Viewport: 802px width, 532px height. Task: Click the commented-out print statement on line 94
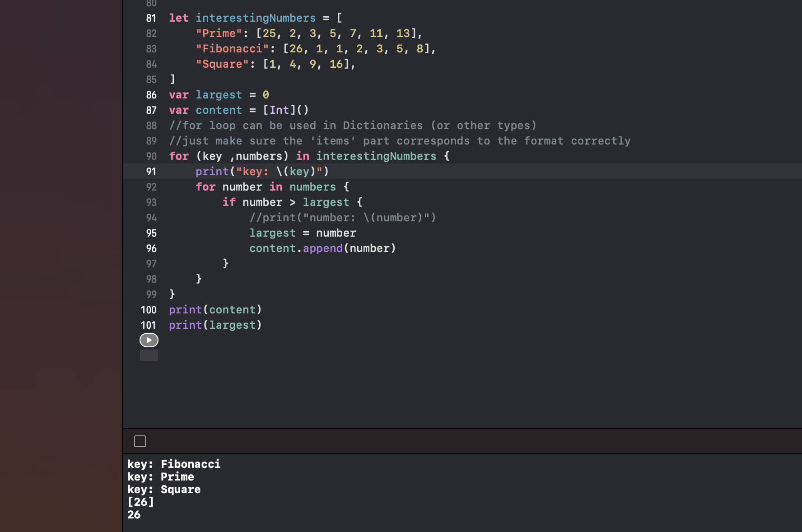[342, 218]
